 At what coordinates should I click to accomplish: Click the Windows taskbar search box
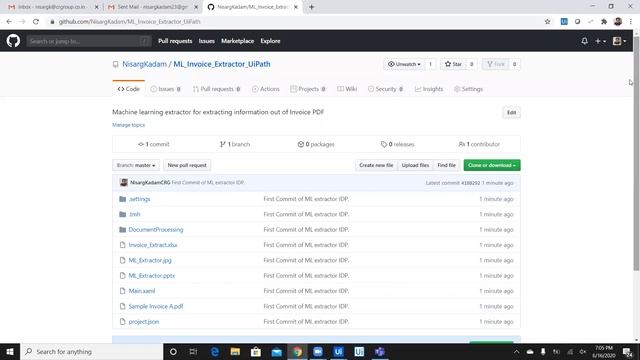pyautogui.click(x=91, y=351)
